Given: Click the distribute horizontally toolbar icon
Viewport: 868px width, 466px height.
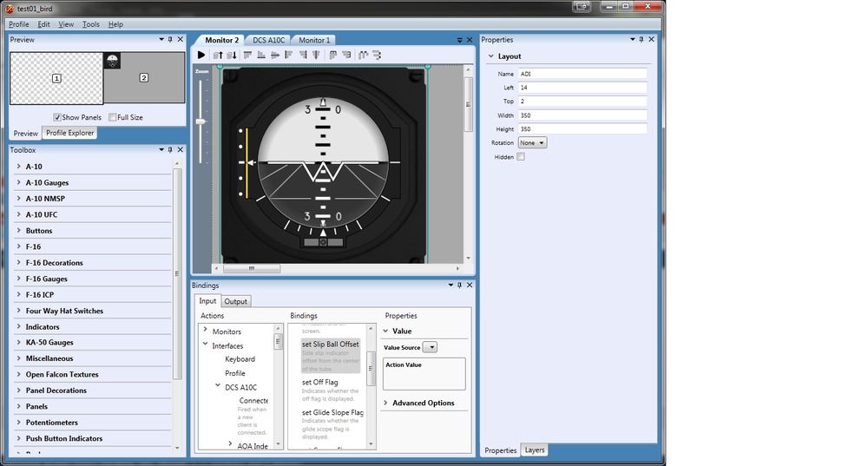Looking at the screenshot, I should click(332, 55).
